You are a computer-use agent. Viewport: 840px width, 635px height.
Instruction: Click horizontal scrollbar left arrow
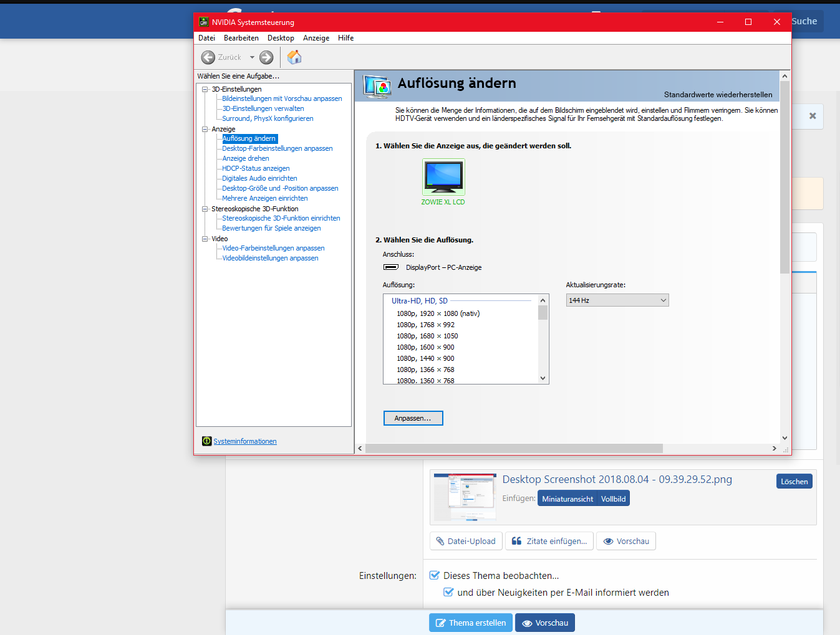(360, 448)
